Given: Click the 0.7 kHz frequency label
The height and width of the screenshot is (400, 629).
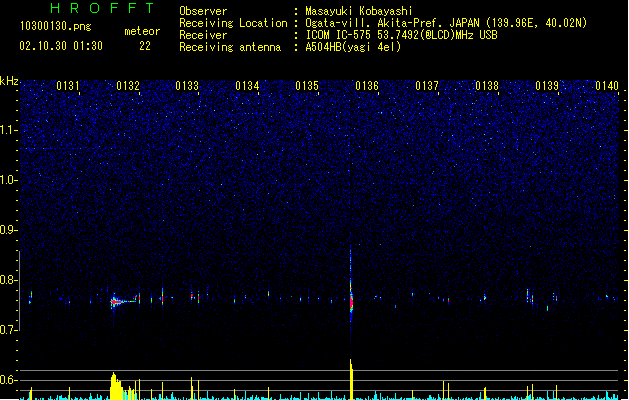Looking at the screenshot, I should (x=8, y=330).
